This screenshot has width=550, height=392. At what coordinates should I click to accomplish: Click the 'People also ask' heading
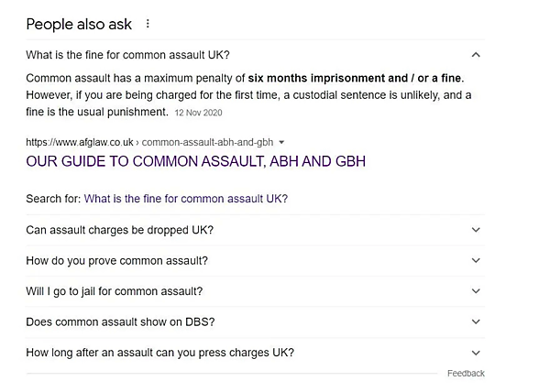(x=79, y=24)
